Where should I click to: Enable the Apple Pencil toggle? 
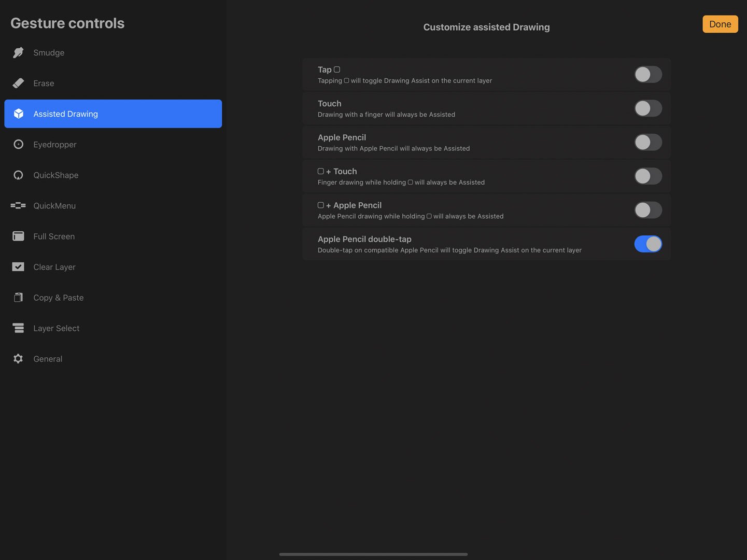pos(648,142)
